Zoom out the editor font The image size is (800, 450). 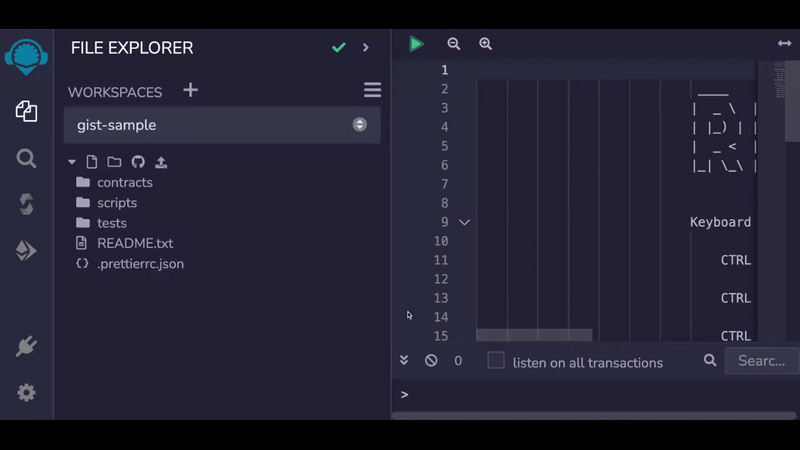454,44
